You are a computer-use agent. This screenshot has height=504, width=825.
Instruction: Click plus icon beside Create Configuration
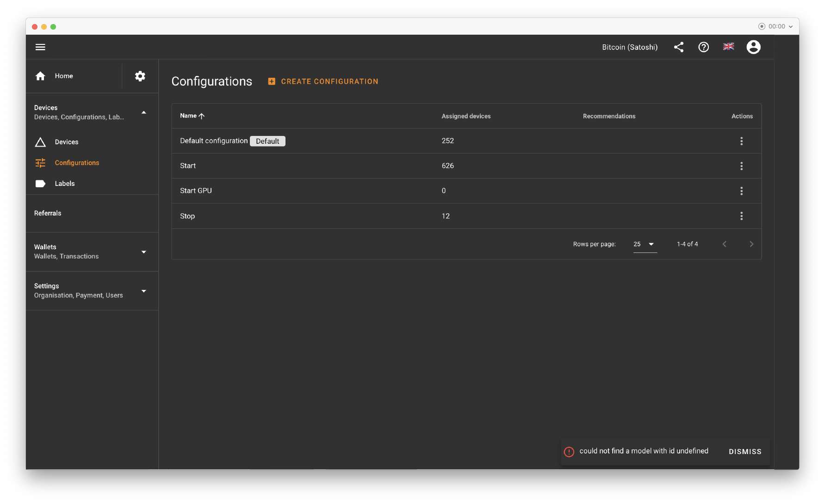pos(272,81)
